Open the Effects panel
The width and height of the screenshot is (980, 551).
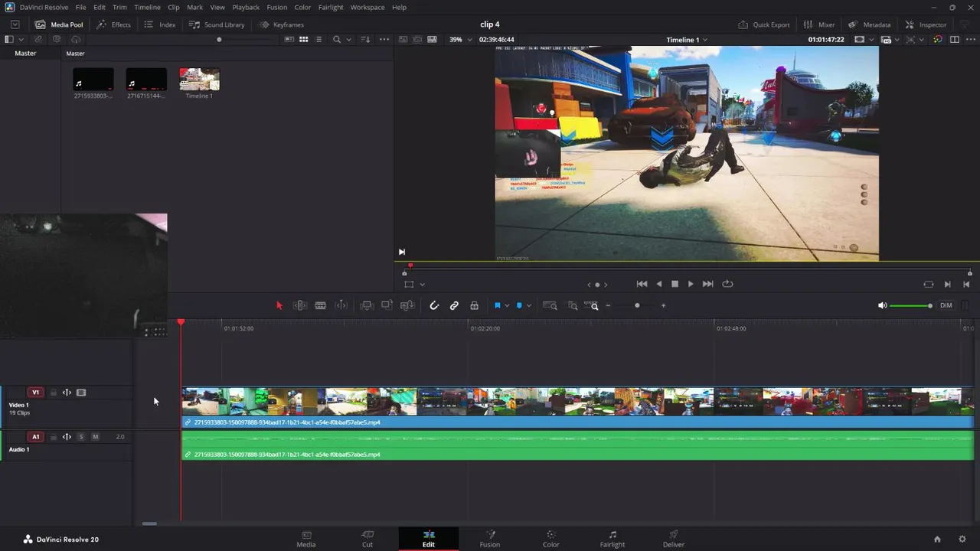click(113, 24)
